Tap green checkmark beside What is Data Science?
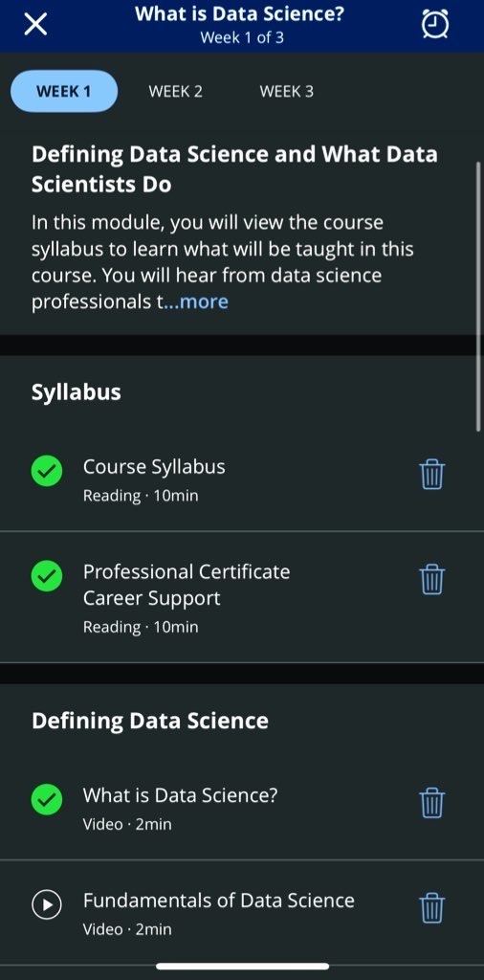Screen dimensions: 484x980 pos(47,799)
